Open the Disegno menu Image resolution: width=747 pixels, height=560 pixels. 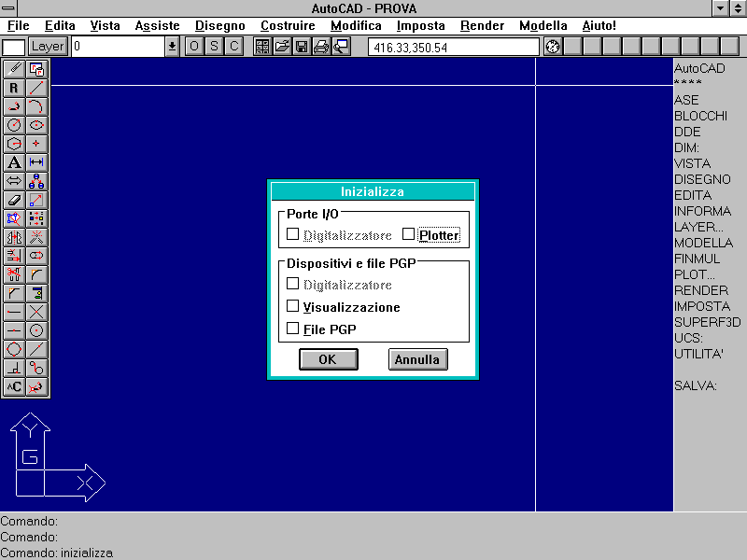220,26
